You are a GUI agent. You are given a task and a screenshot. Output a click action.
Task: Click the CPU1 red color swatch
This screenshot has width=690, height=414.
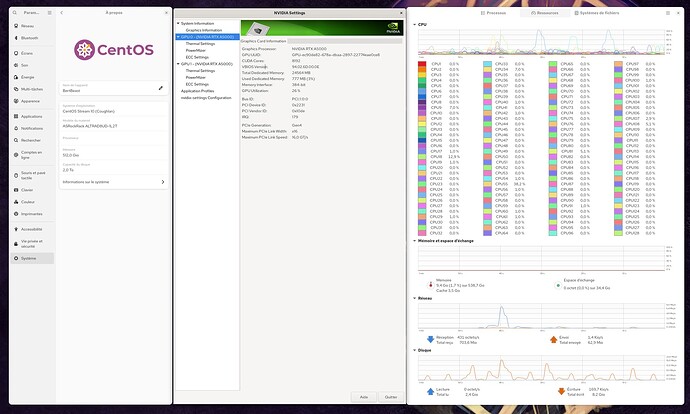(422, 64)
